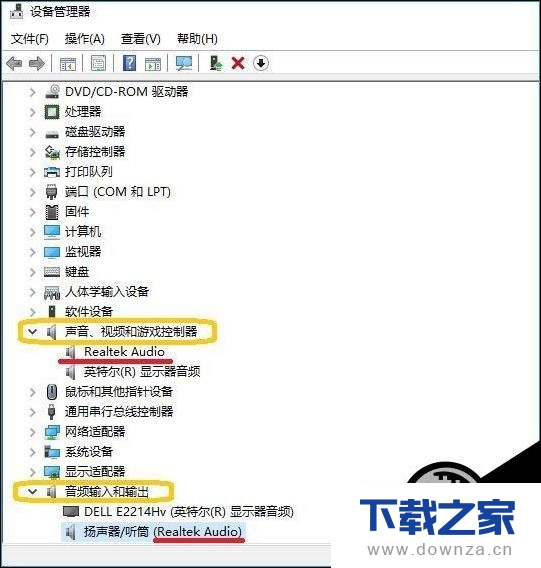Screen dimensions: 541x568
Task: Click the forward arrow toolbar icon
Action: (37, 64)
